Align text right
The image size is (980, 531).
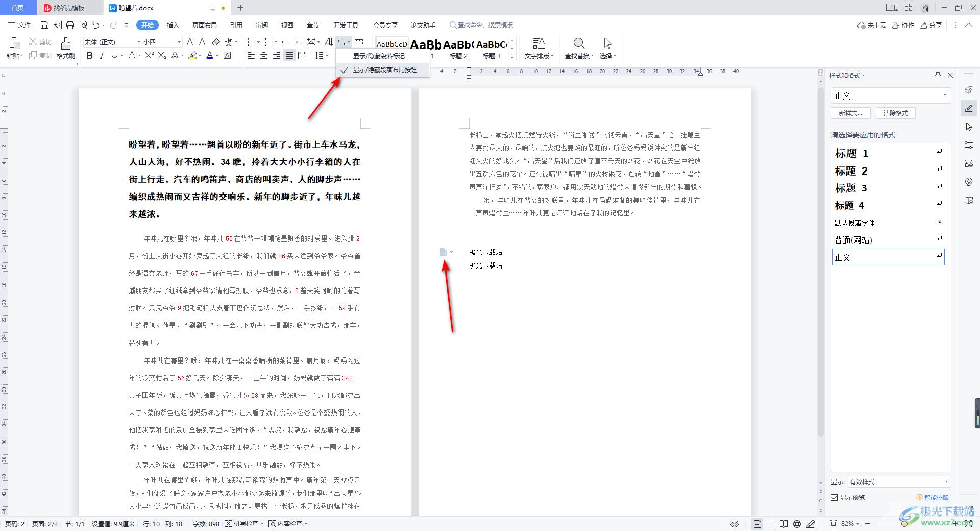(x=277, y=55)
